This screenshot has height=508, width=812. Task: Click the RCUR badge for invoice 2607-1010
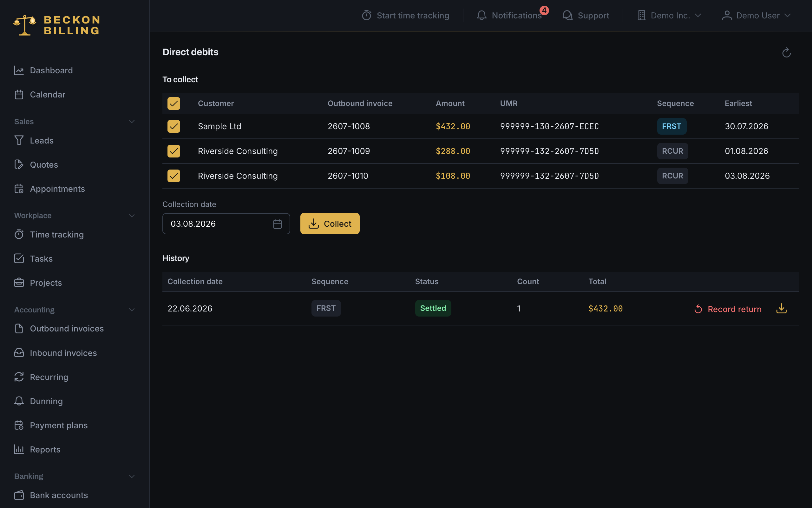click(x=672, y=176)
